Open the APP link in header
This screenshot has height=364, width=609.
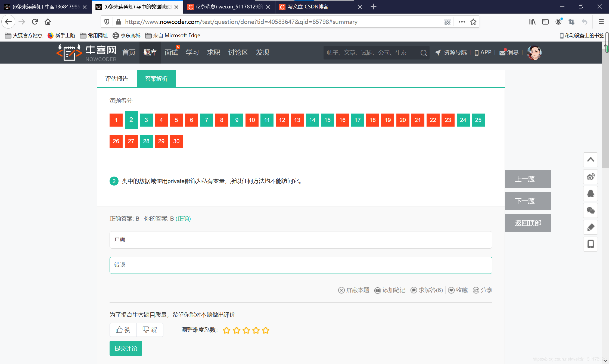(483, 52)
